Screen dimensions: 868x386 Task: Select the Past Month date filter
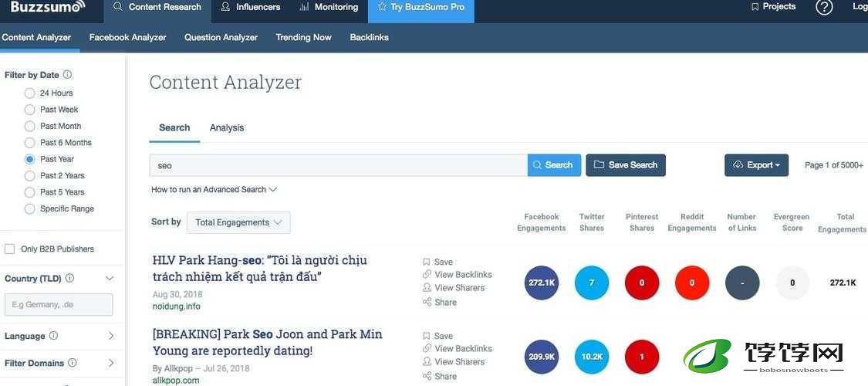point(30,127)
